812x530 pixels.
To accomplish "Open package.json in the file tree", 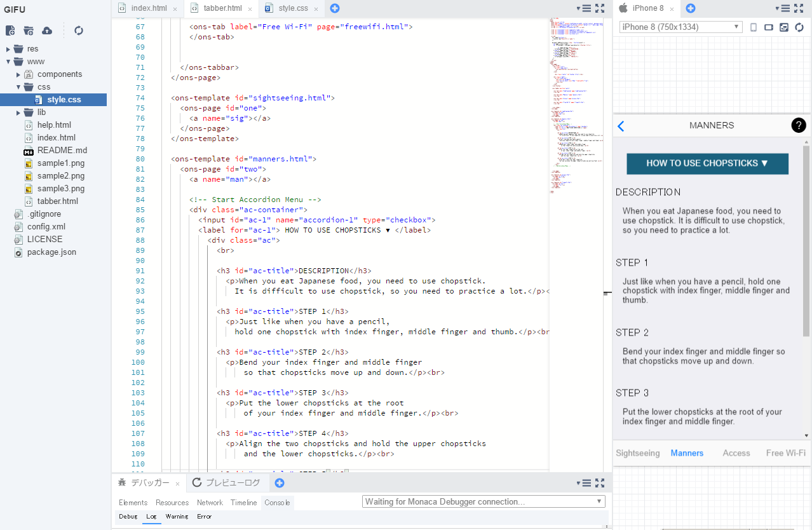I will tap(51, 252).
